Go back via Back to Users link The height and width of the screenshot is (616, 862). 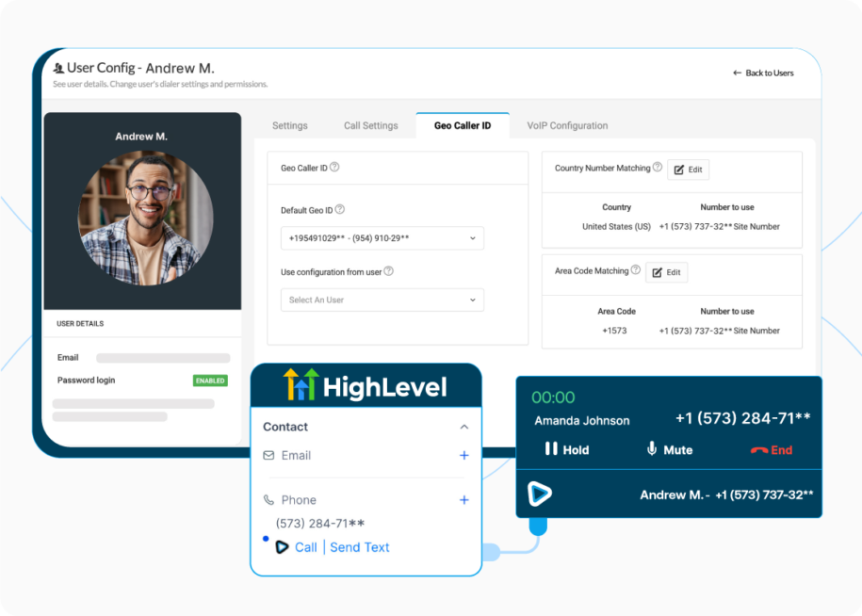(764, 73)
